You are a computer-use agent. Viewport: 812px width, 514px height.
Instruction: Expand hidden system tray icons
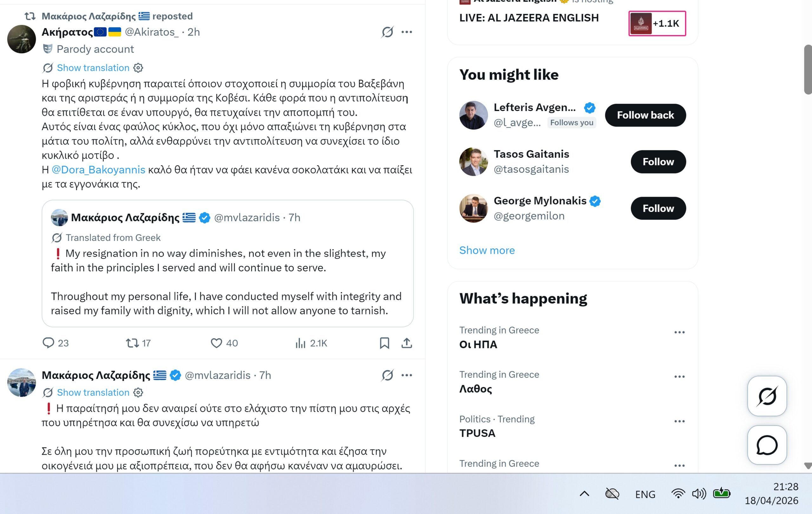584,494
